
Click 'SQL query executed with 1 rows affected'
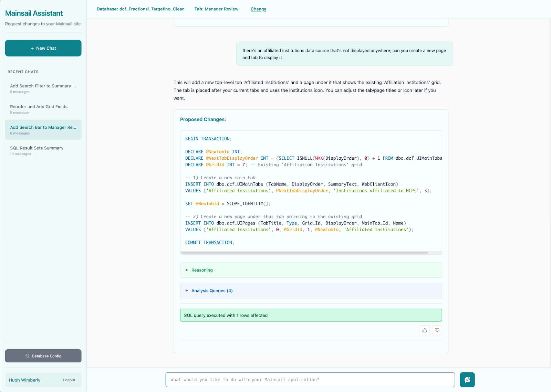pyautogui.click(x=311, y=315)
